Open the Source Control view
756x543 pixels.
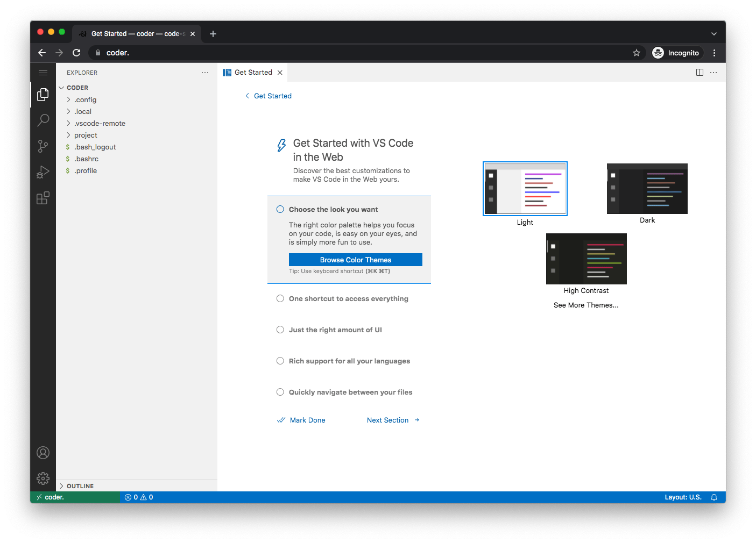43,146
